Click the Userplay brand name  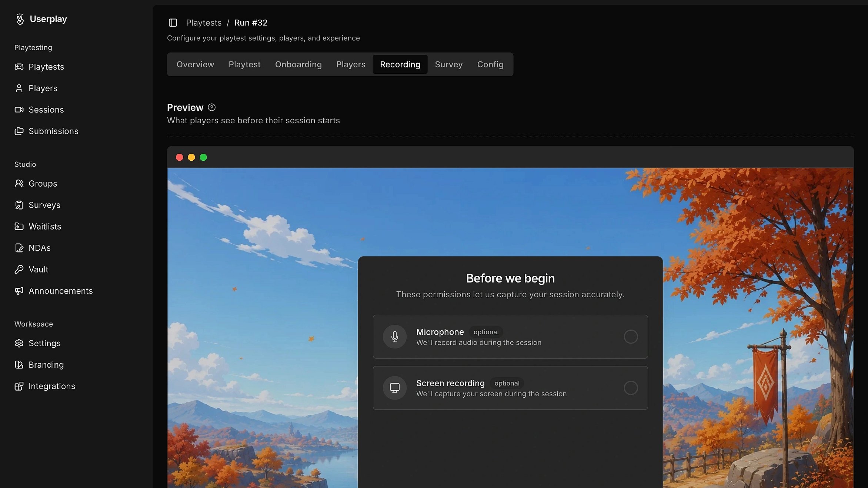pos(48,19)
